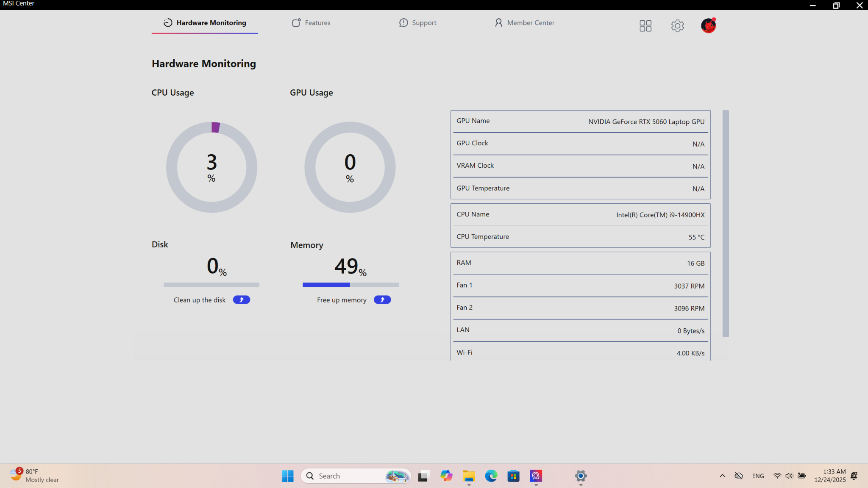Viewport: 868px width, 488px height.
Task: Click the dragon profile avatar
Action: pyautogui.click(x=708, y=26)
